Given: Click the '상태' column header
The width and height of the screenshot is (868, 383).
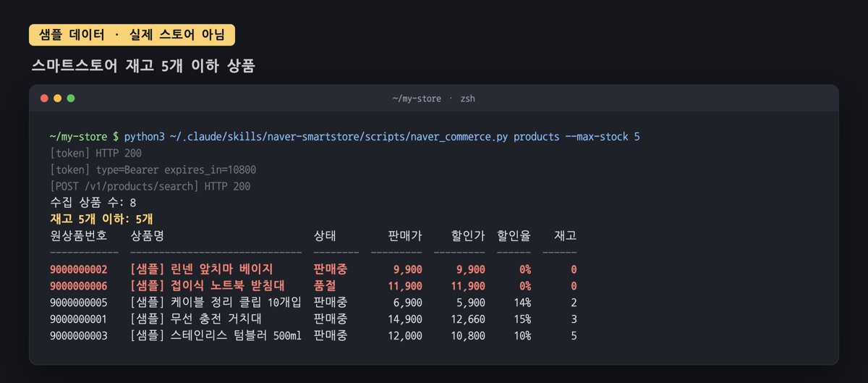Looking at the screenshot, I should [325, 235].
